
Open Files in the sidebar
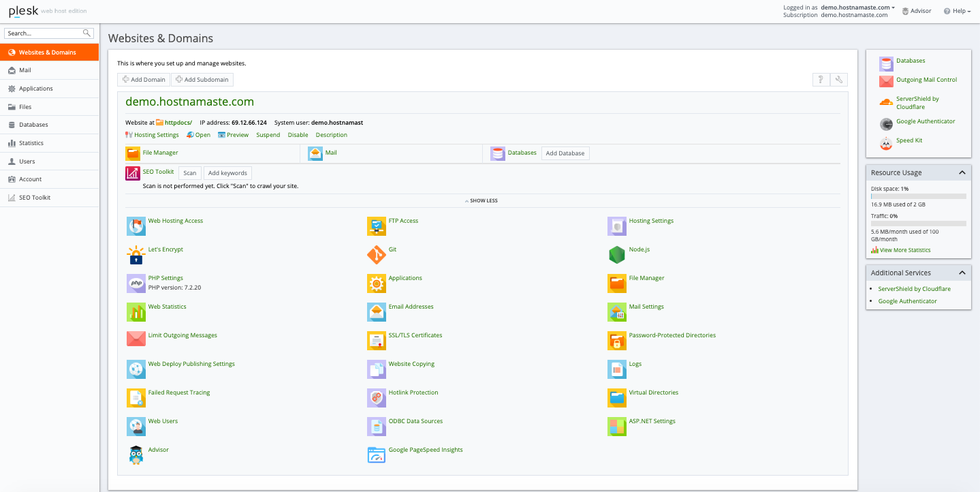click(49, 107)
